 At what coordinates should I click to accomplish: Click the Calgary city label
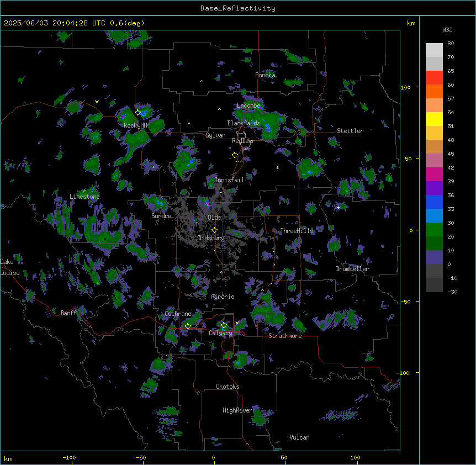coord(220,333)
